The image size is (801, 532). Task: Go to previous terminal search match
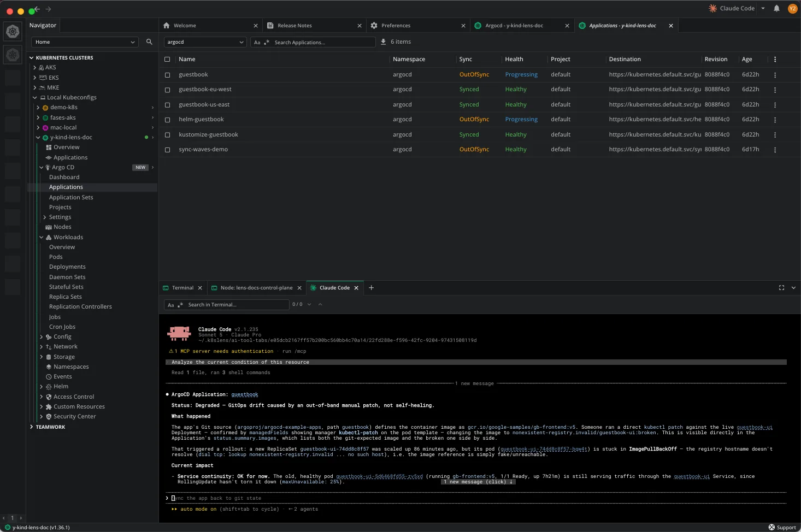point(320,304)
